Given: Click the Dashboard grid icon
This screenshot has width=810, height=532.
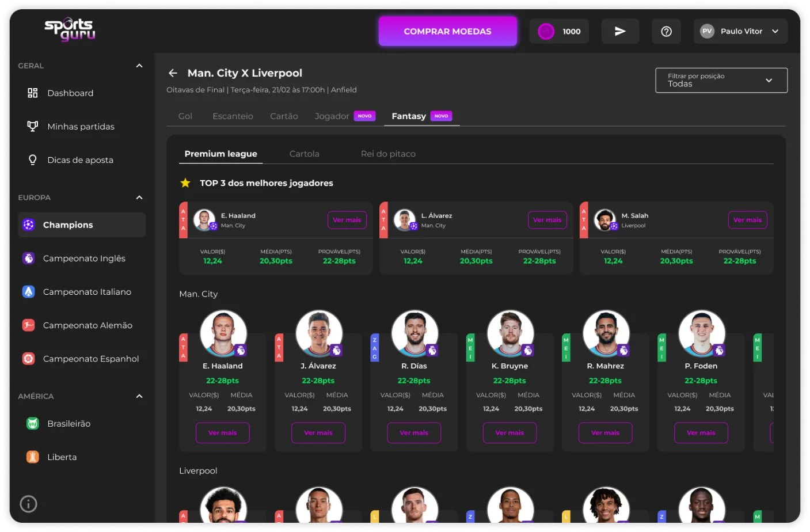Looking at the screenshot, I should tap(33, 93).
